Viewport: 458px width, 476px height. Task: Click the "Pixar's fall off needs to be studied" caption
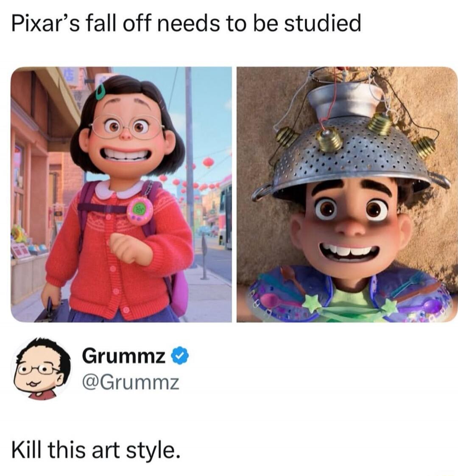[x=186, y=24]
